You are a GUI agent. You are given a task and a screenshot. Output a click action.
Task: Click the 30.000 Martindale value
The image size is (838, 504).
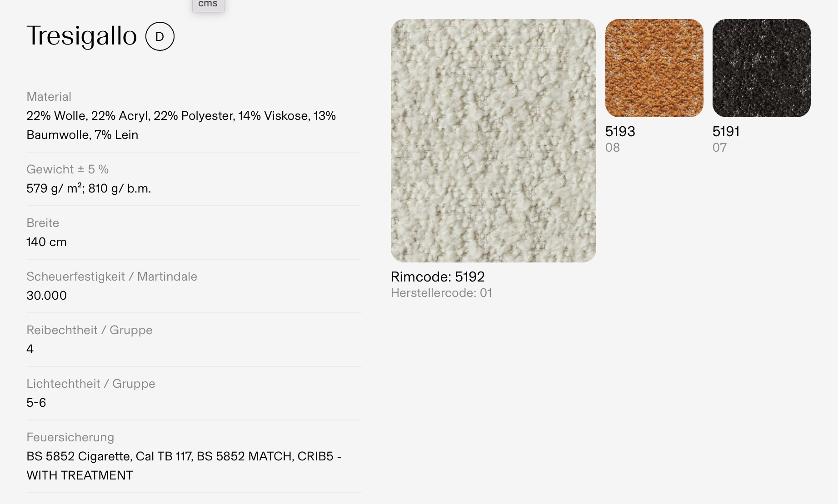coord(46,296)
